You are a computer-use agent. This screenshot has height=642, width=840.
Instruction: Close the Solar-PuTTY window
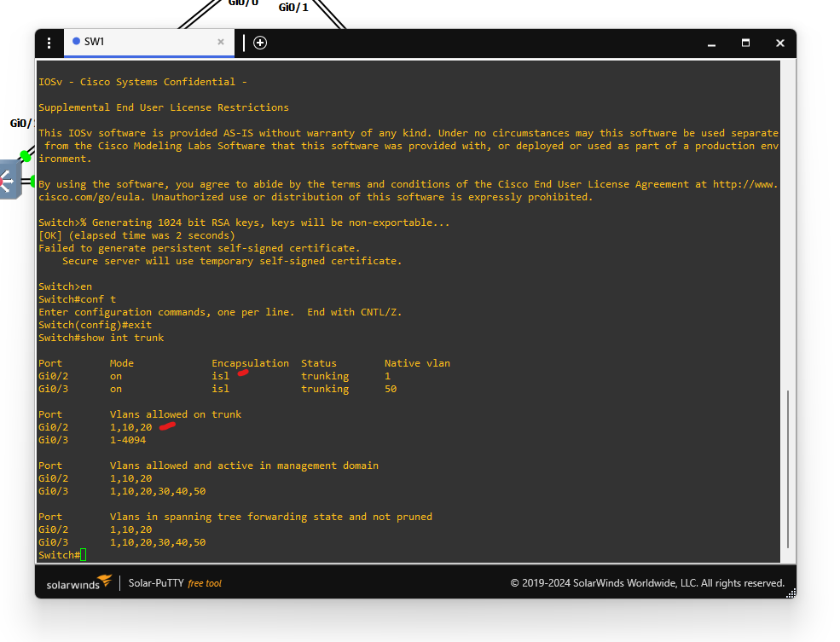(x=780, y=43)
